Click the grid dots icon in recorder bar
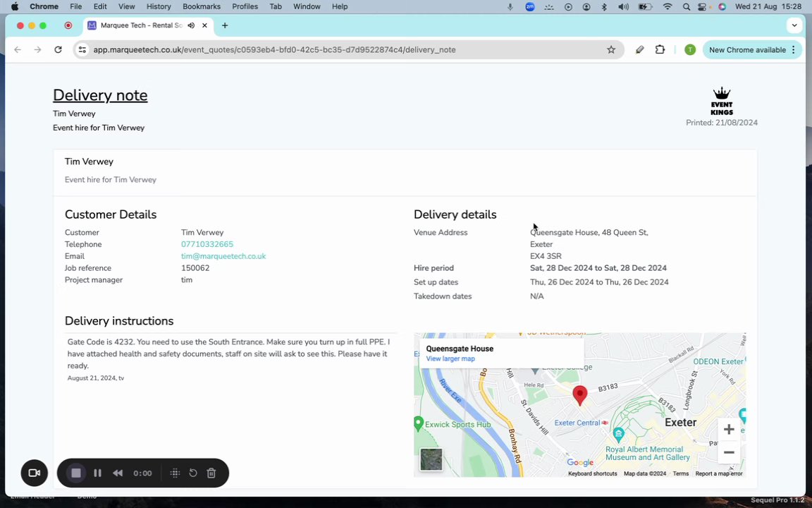This screenshot has height=508, width=812. tap(175, 473)
